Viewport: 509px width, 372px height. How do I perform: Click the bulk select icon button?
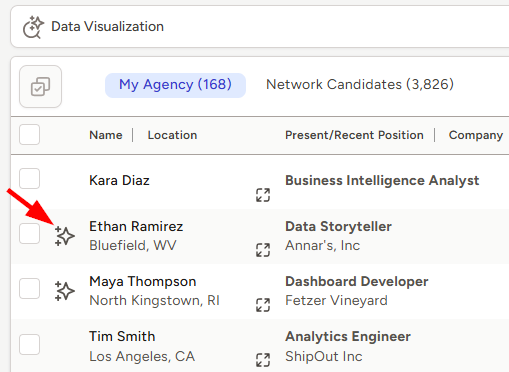(40, 87)
